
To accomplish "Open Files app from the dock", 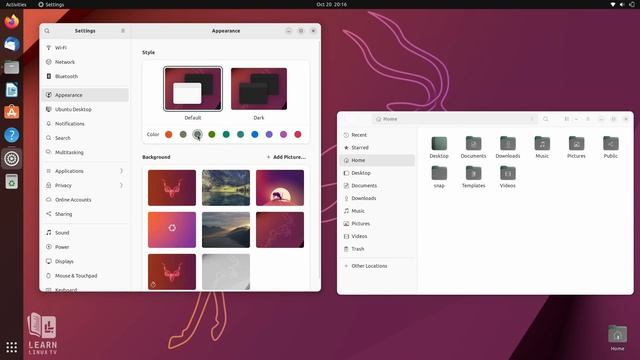I will (11, 67).
